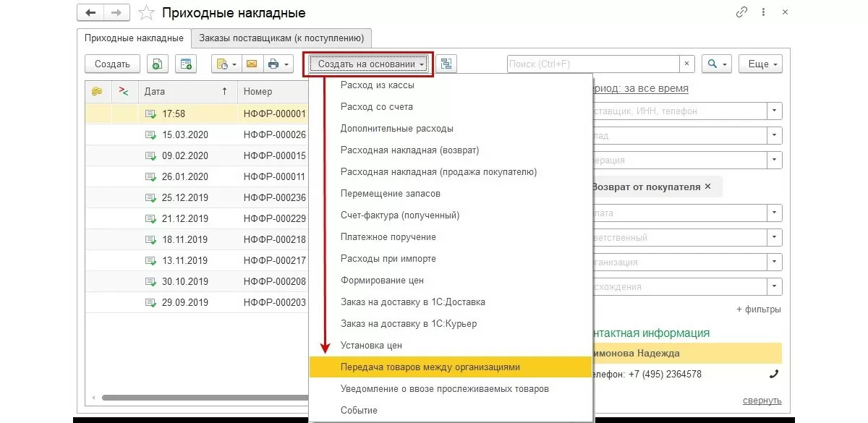The image size is (868, 423).
Task: Click the copy document icon button
Action: [x=157, y=64]
